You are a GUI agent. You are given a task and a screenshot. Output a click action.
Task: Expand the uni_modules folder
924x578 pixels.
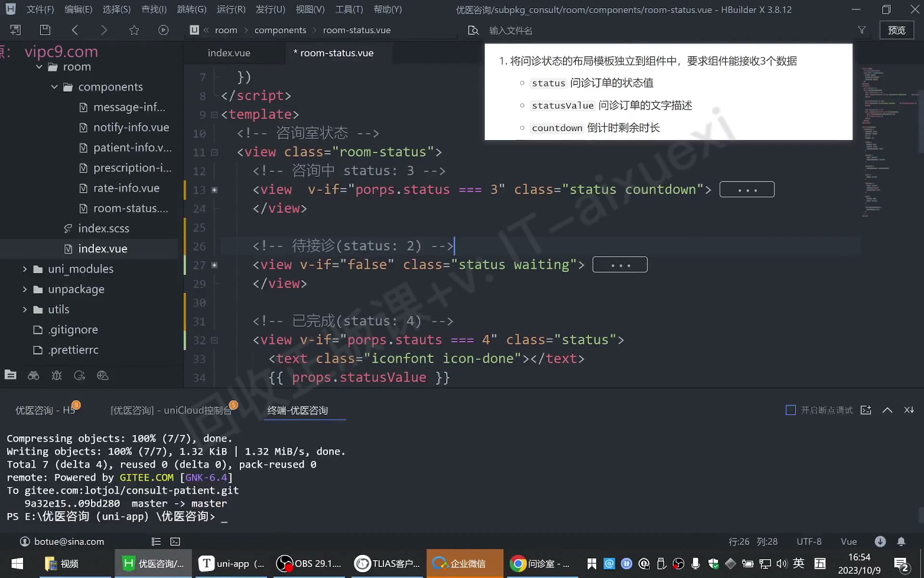click(x=25, y=269)
